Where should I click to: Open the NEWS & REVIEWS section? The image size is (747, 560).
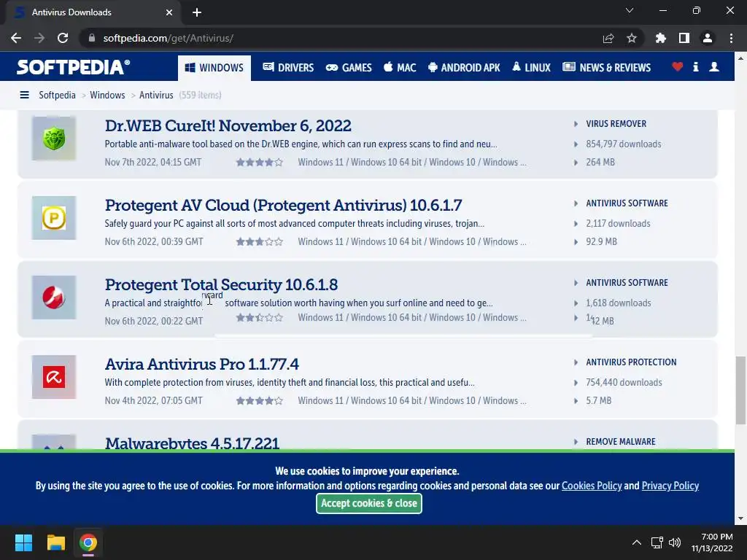(606, 68)
